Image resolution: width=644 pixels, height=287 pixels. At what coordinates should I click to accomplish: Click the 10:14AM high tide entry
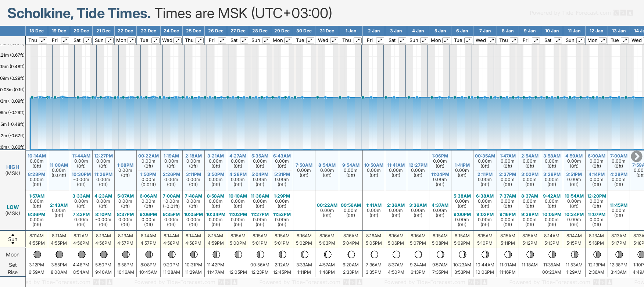[x=37, y=156]
